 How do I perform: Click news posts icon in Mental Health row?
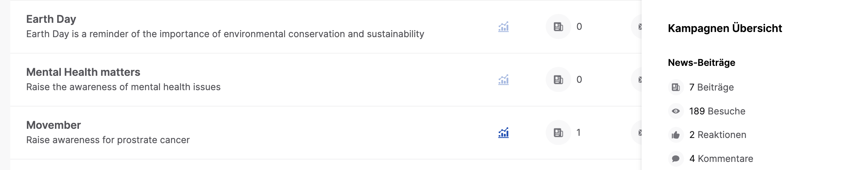[558, 79]
